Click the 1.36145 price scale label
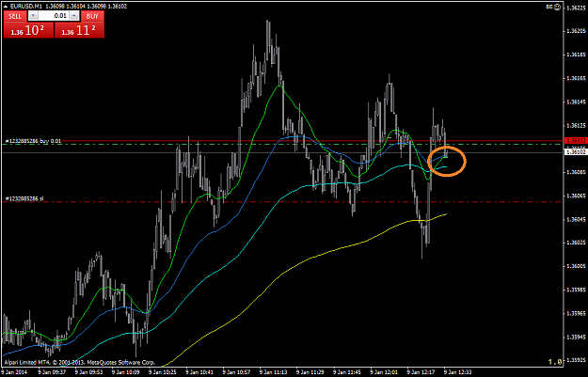The height and width of the screenshot is (377, 588). [x=577, y=102]
